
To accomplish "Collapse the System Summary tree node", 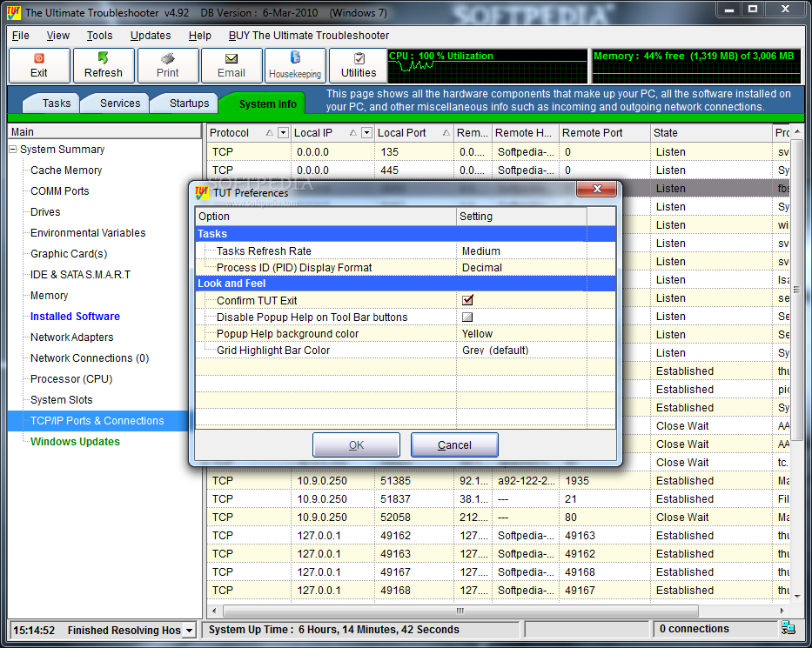I will coord(13,150).
